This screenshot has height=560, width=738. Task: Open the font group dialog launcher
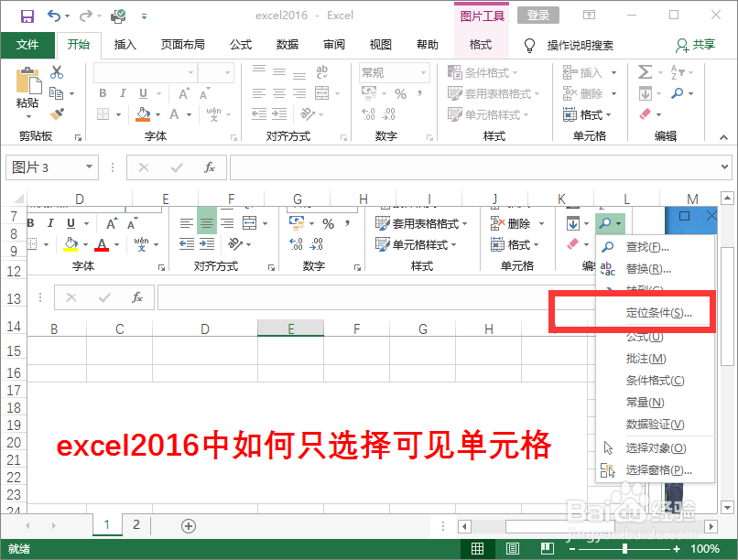pyautogui.click(x=233, y=137)
